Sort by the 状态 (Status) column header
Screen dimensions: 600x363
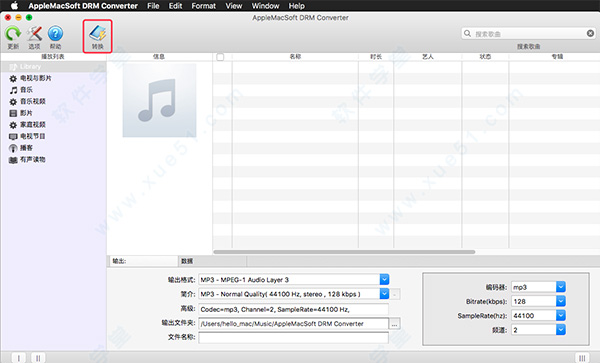(x=485, y=57)
